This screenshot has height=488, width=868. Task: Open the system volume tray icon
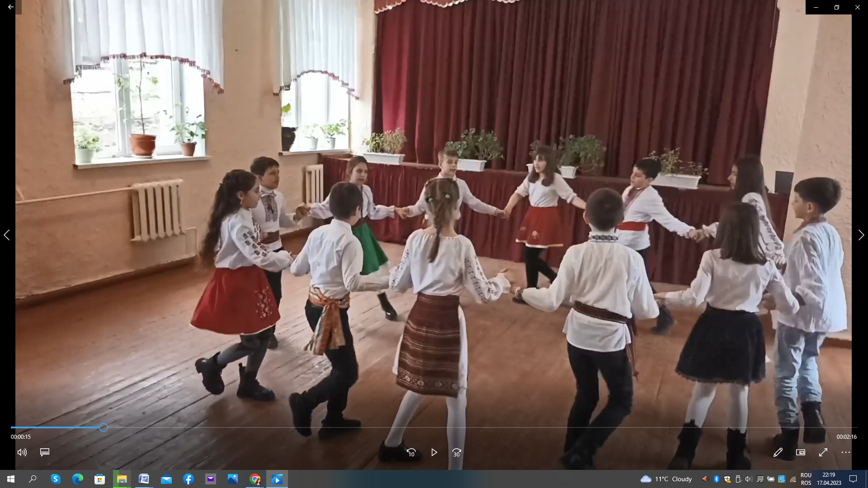[x=749, y=479]
